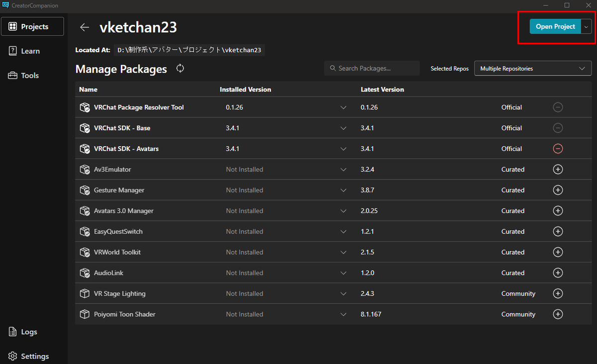Open Settings from the sidebar
This screenshot has width=597, height=364.
pos(34,356)
